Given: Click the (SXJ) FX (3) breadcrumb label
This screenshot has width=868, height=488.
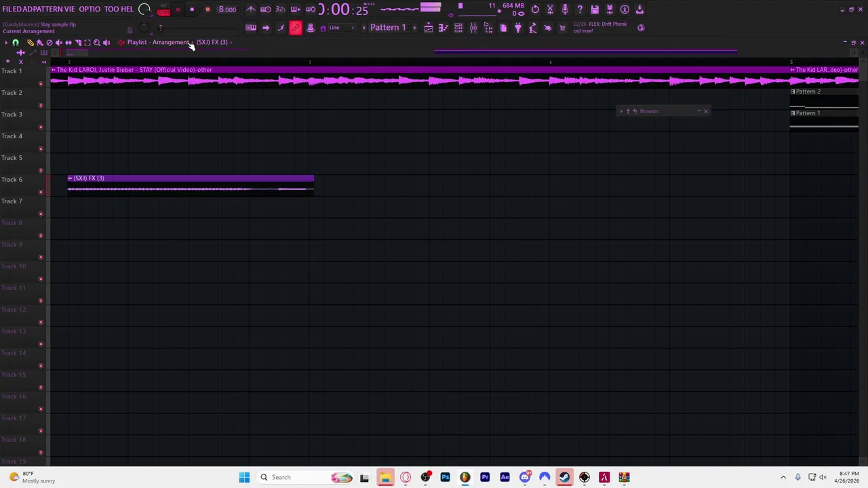Looking at the screenshot, I should point(212,42).
